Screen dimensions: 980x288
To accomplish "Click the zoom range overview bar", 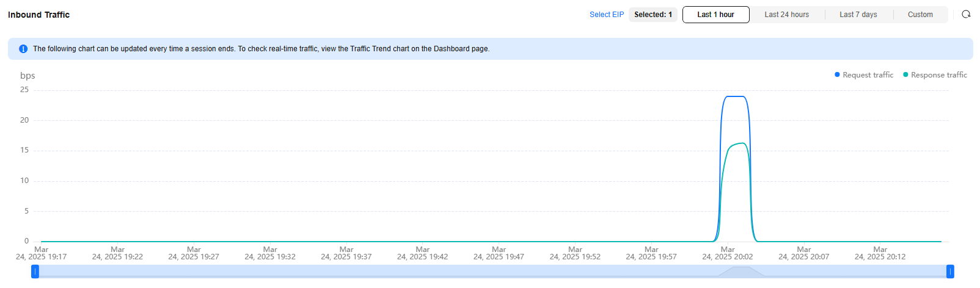I will pyautogui.click(x=492, y=272).
